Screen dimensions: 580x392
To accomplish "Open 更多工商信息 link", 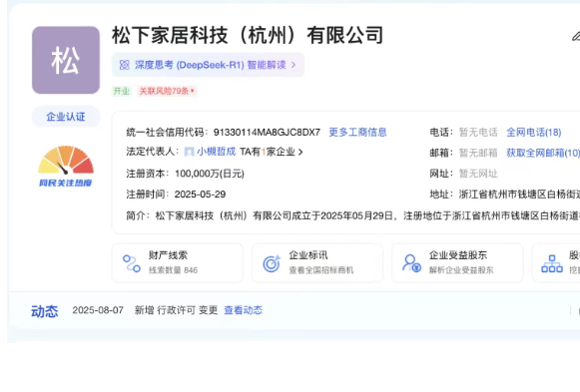I will pyautogui.click(x=357, y=132).
